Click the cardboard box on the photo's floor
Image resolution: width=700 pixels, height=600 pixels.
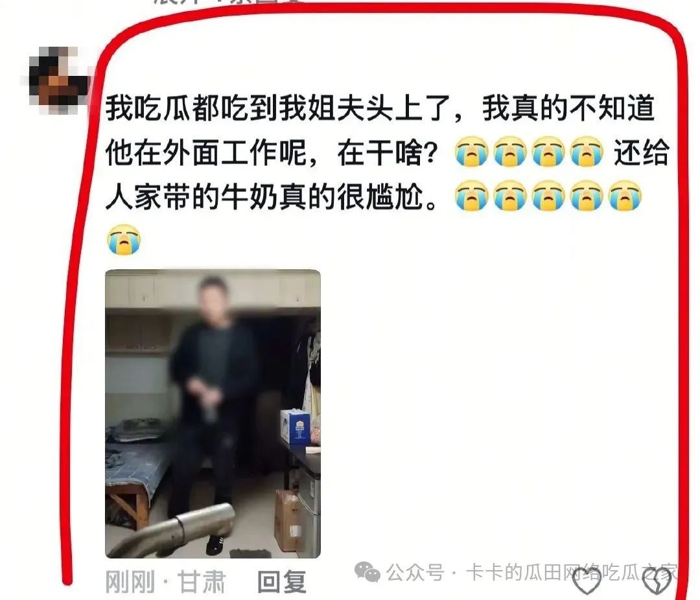tap(287, 520)
